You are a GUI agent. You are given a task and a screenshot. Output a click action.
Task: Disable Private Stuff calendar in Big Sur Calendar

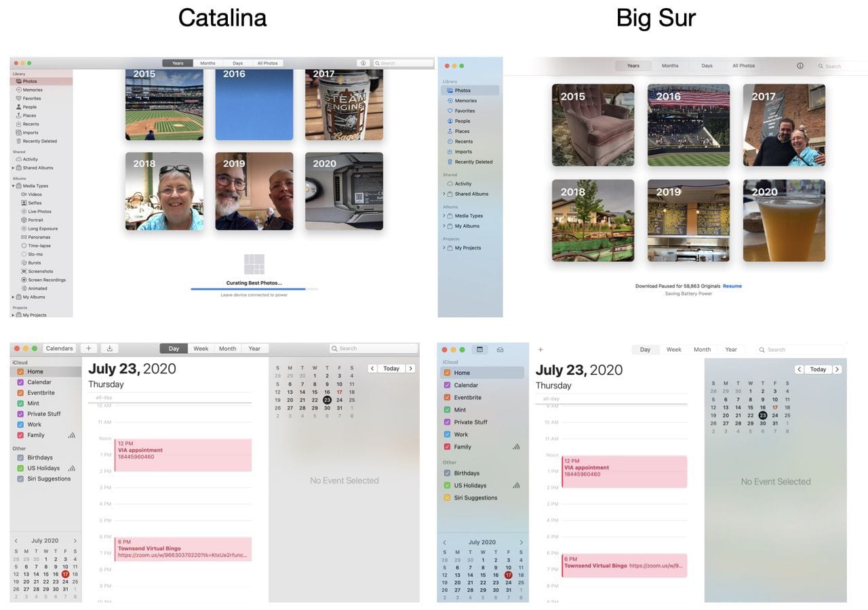coord(447,422)
